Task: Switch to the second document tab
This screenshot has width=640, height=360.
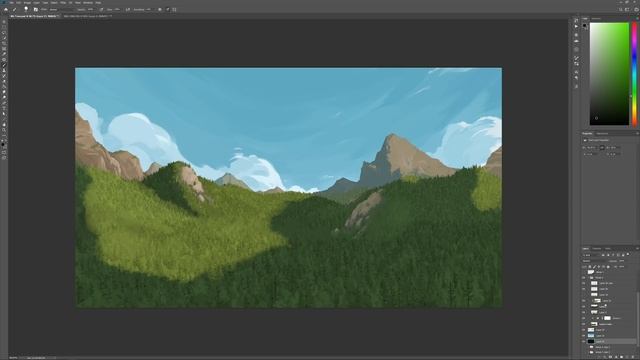Action: tap(87, 16)
